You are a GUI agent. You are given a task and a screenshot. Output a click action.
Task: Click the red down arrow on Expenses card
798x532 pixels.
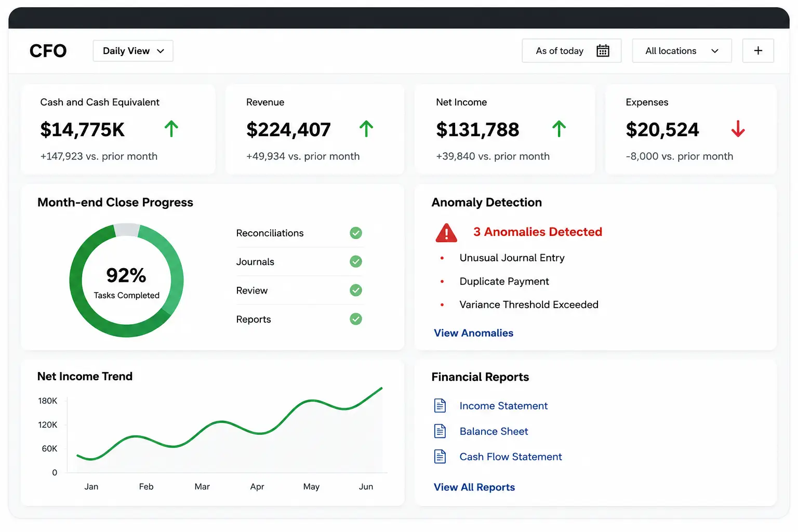738,128
